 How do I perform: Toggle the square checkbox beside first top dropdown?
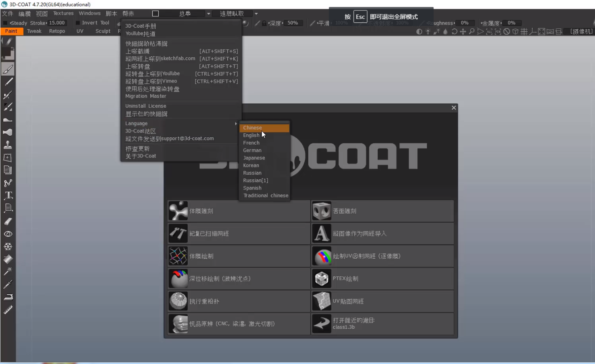tap(156, 14)
